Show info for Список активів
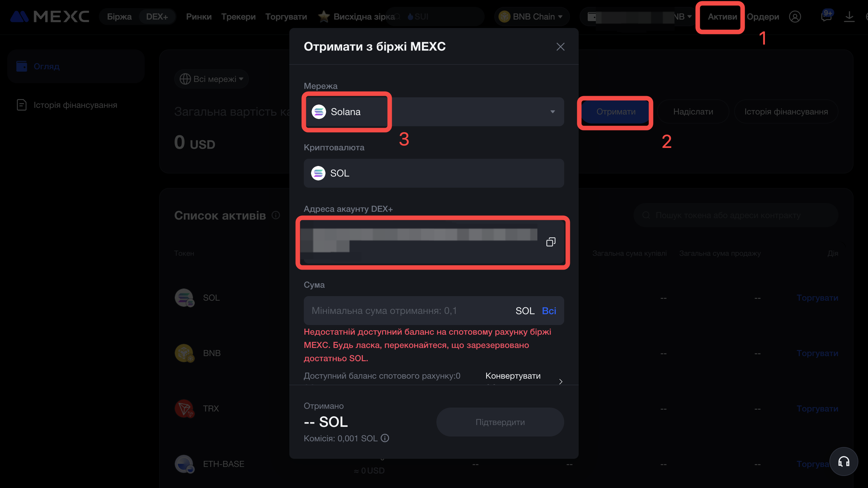Viewport: 868px width, 488px height. (x=276, y=215)
